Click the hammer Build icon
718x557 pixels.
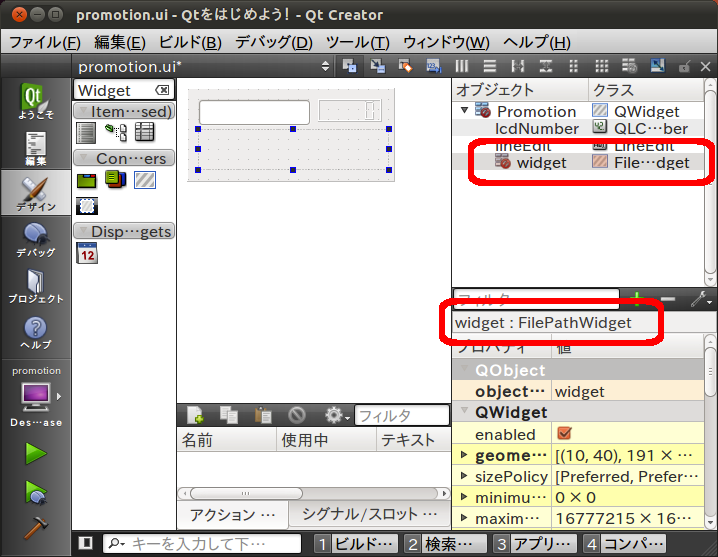tap(36, 526)
